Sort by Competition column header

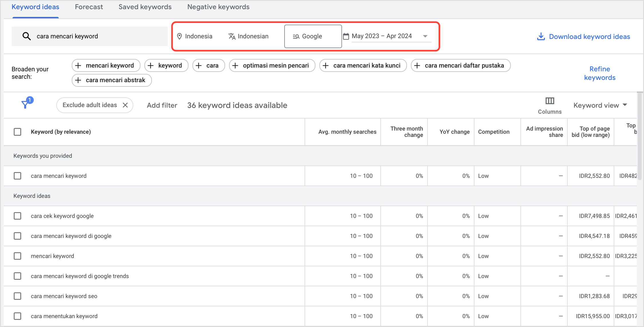click(494, 132)
